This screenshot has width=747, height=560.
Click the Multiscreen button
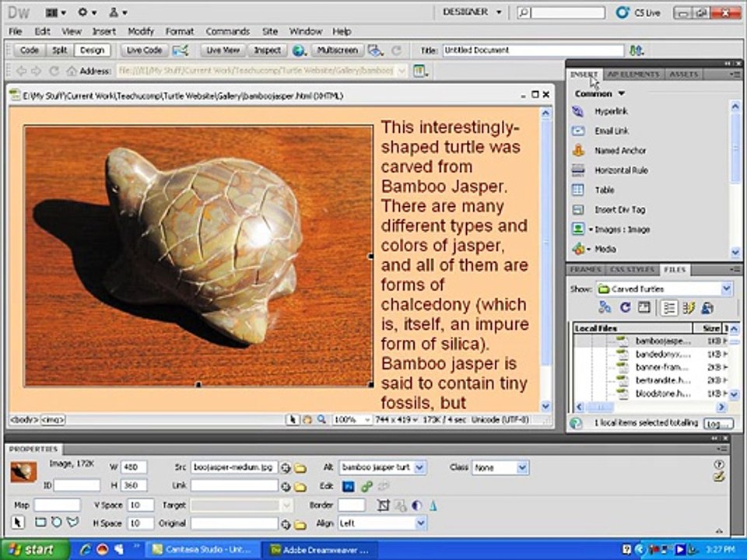pos(337,51)
